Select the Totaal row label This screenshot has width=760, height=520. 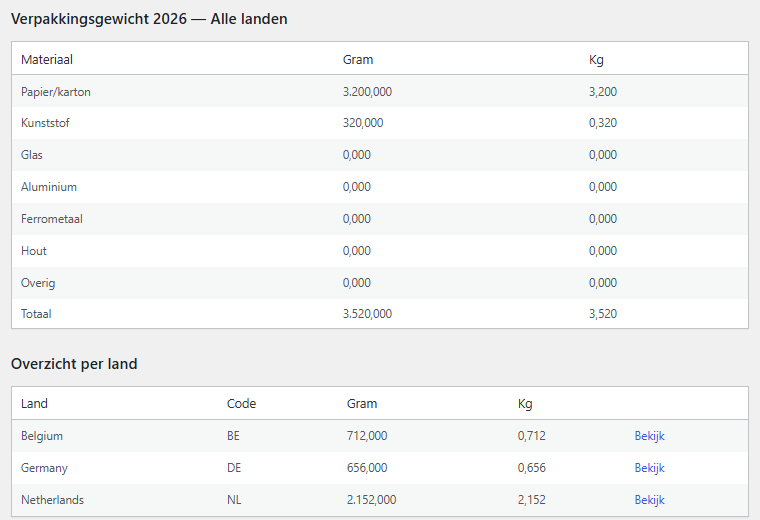[x=36, y=314]
